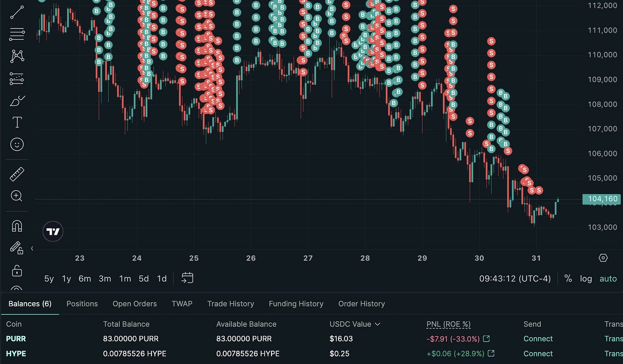Select the Brush drawing tool
This screenshot has width=623, height=364.
point(16,100)
